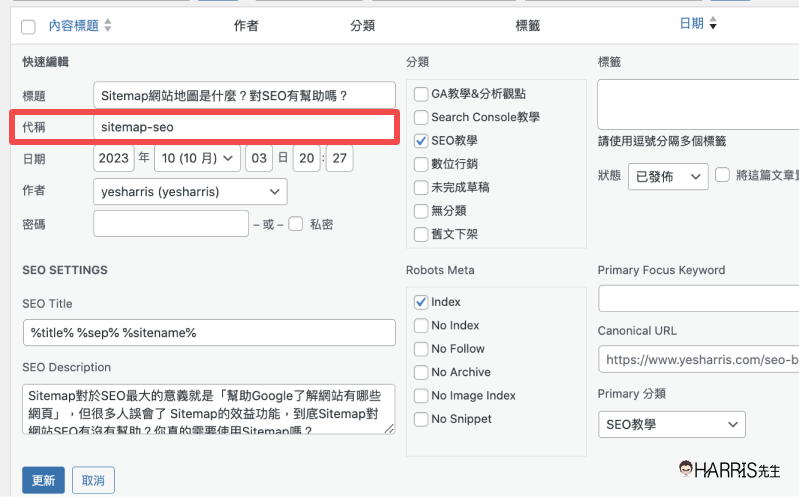Viewport: 799px width, 497px height.
Task: Click the 日期 column header link
Action: tap(691, 23)
